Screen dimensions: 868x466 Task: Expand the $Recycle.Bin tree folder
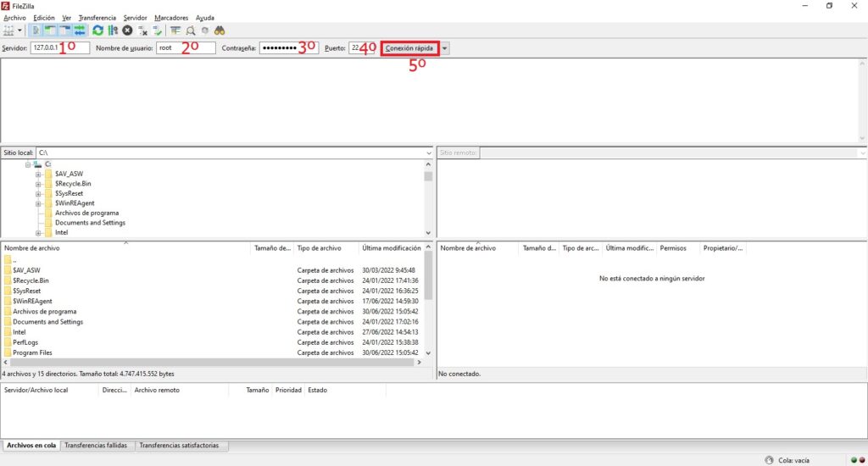coord(38,185)
